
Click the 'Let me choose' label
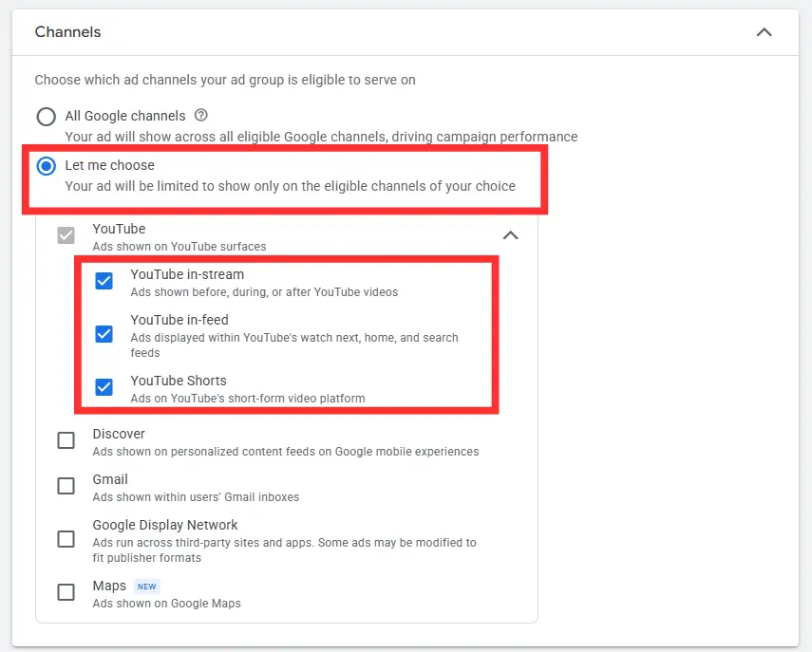pos(110,165)
